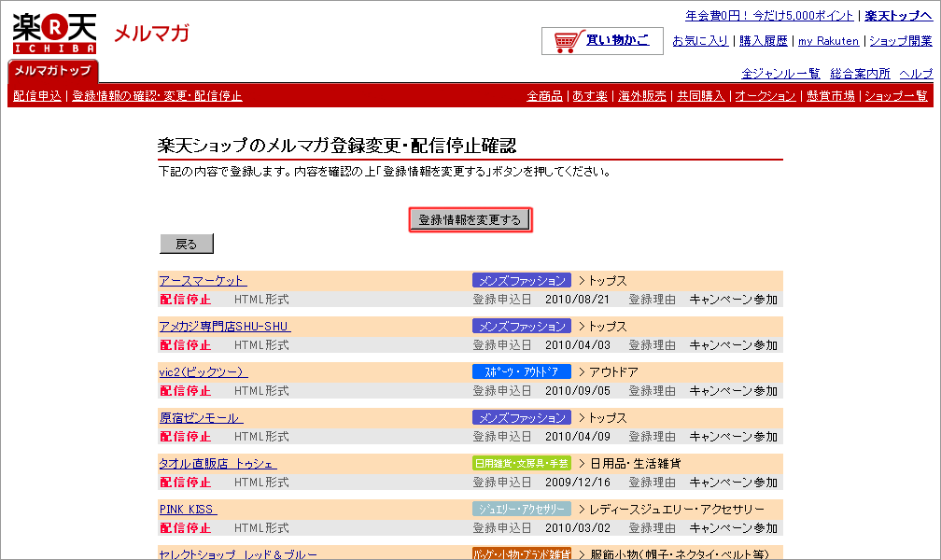
Task: Click the レディースジュエリー・アクセサリー category text
Action: (677, 509)
